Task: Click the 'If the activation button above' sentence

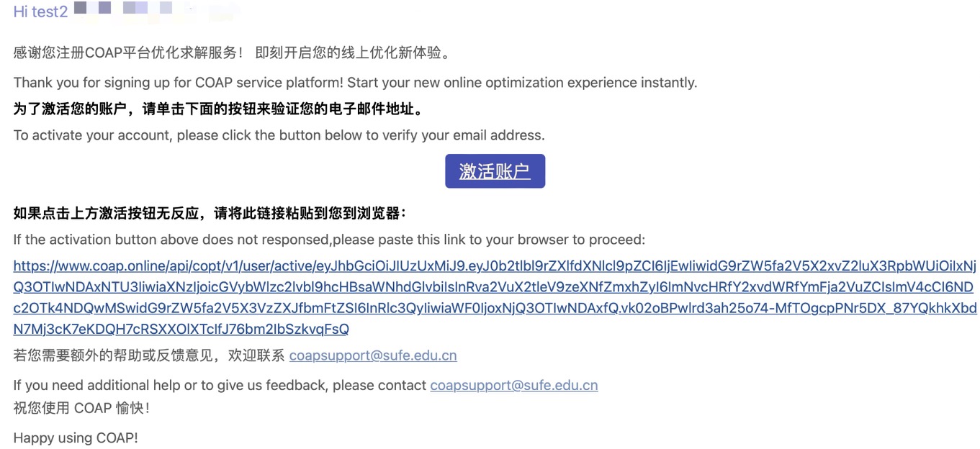Action: click(329, 239)
